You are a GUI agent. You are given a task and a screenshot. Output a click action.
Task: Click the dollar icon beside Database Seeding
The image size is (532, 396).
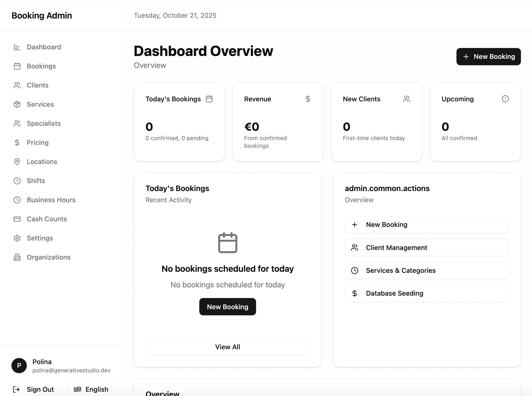click(355, 293)
